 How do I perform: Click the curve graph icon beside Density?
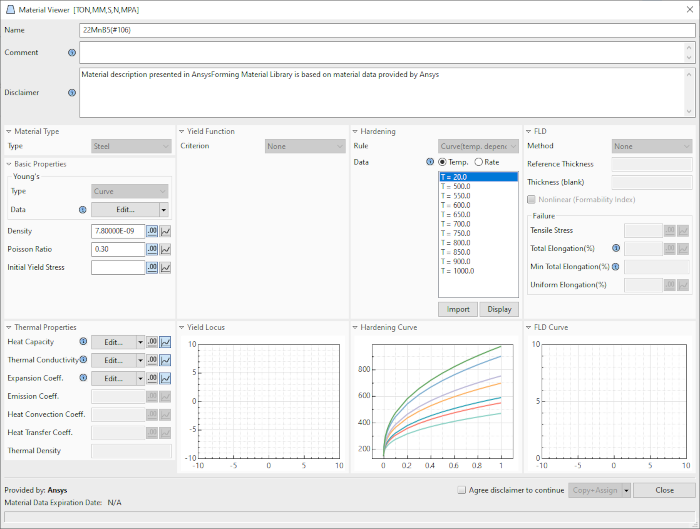tap(166, 231)
